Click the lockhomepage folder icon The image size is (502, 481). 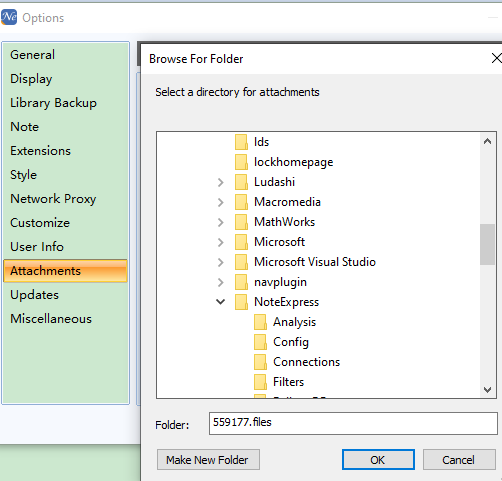click(x=241, y=162)
